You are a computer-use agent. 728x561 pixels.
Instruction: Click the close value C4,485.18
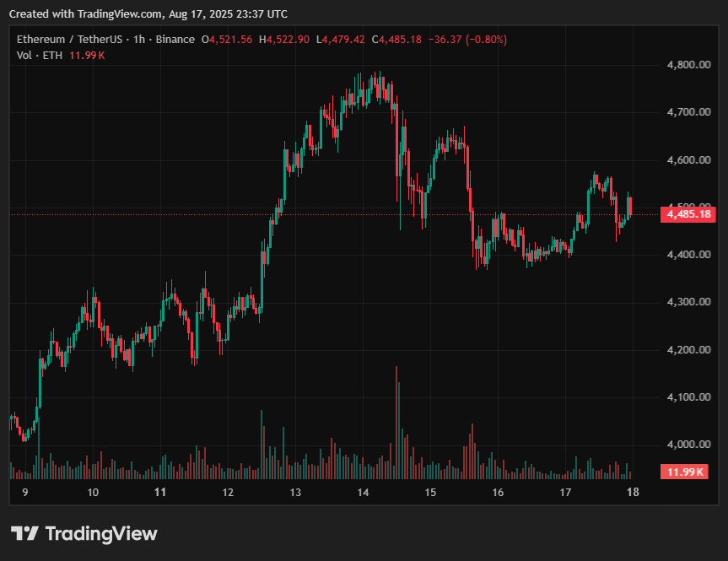click(396, 40)
